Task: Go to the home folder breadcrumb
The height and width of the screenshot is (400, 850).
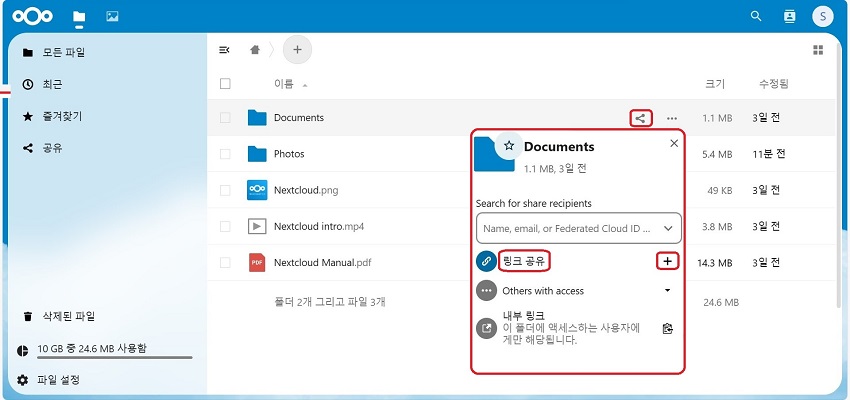Action: [257, 49]
